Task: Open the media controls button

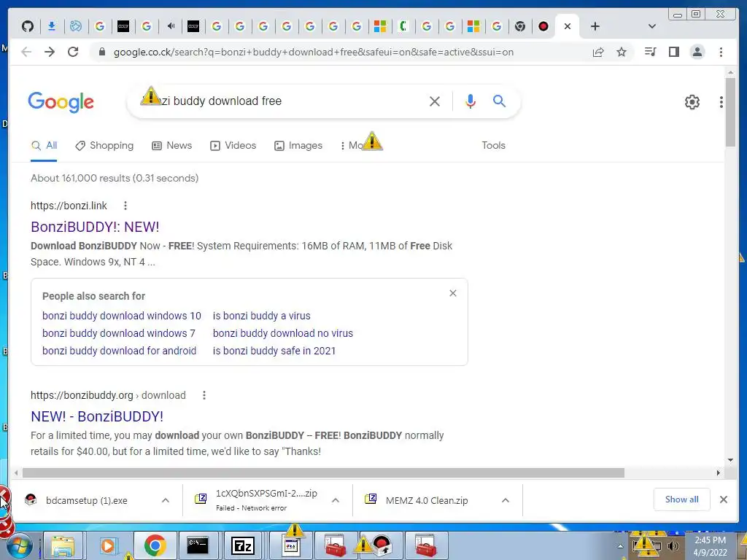Action: pyautogui.click(x=650, y=52)
